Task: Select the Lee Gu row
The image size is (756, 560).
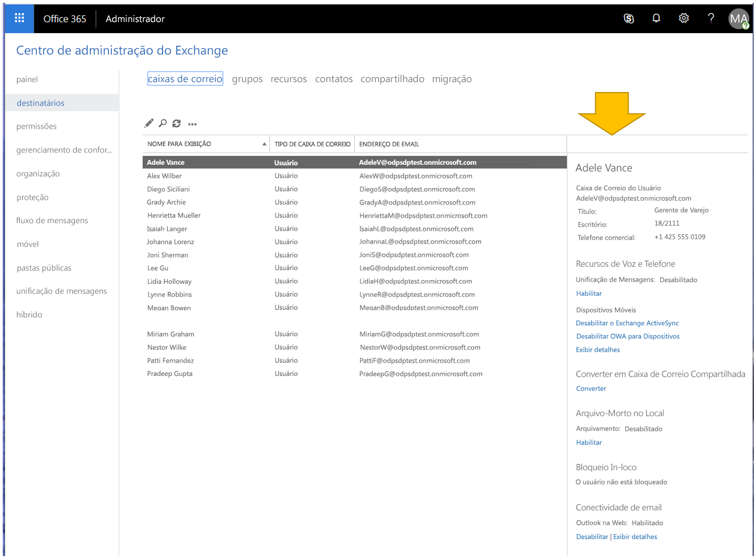Action: (x=355, y=268)
